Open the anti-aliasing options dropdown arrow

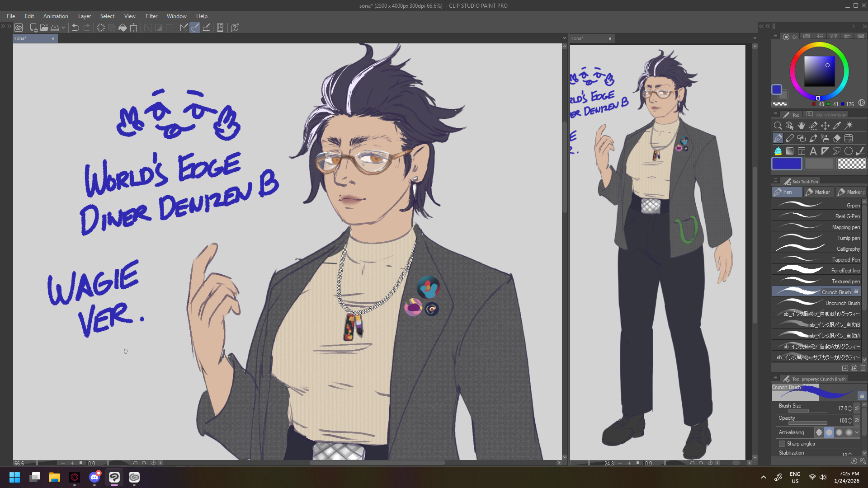(857, 432)
